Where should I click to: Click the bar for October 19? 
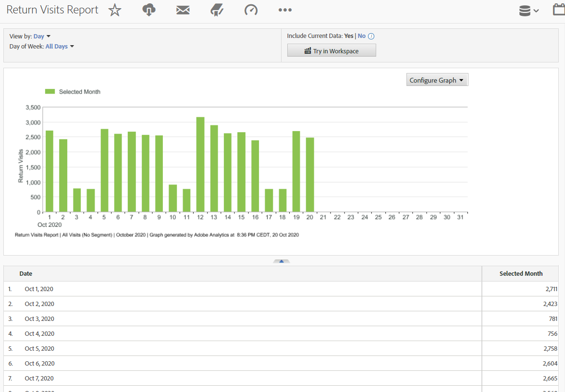(296, 171)
